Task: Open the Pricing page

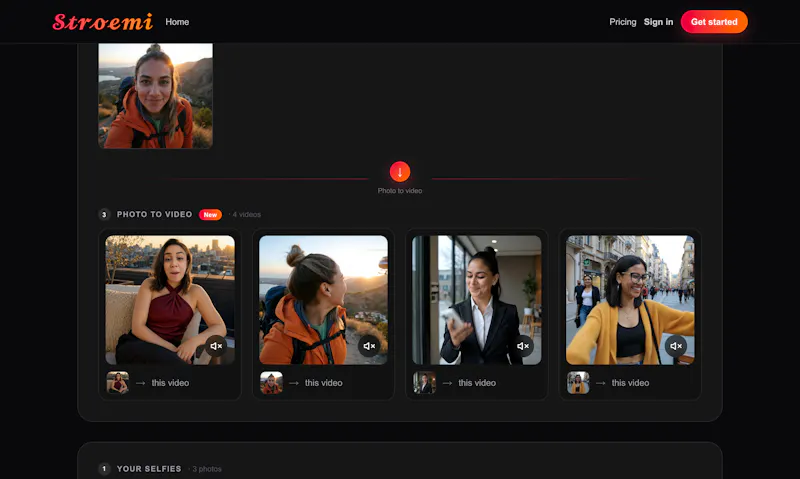Action: 622,22
